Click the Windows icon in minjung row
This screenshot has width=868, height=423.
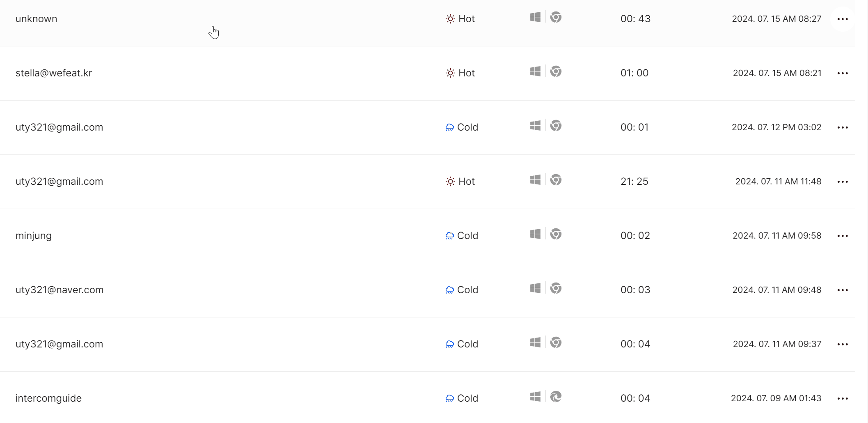click(535, 234)
